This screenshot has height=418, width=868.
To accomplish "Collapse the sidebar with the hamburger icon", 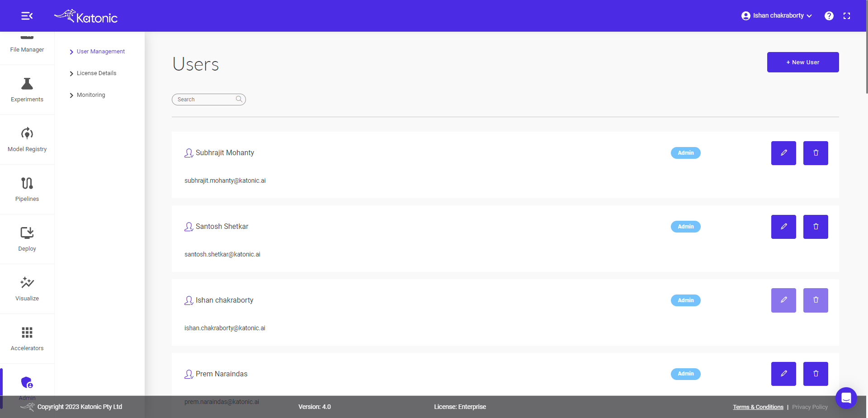I will (27, 16).
